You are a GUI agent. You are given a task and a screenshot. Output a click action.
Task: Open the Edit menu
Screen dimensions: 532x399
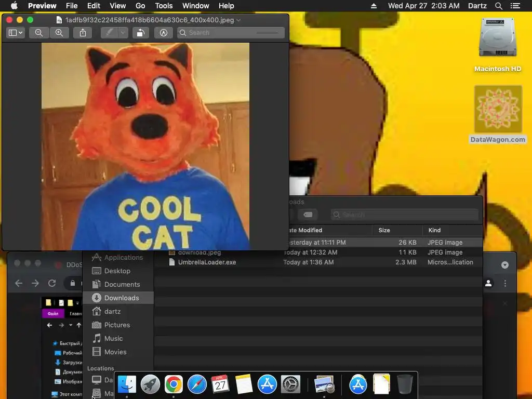pos(94,6)
